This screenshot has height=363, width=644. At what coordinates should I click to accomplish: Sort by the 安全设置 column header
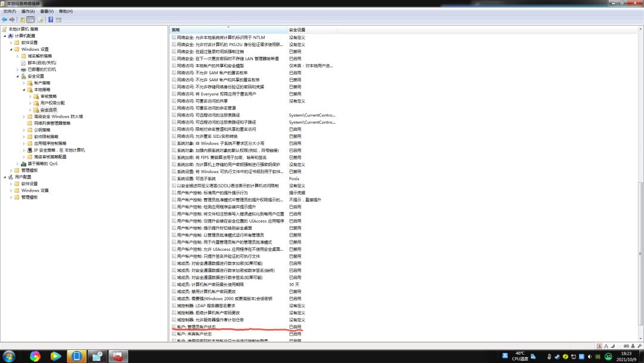pos(312,30)
